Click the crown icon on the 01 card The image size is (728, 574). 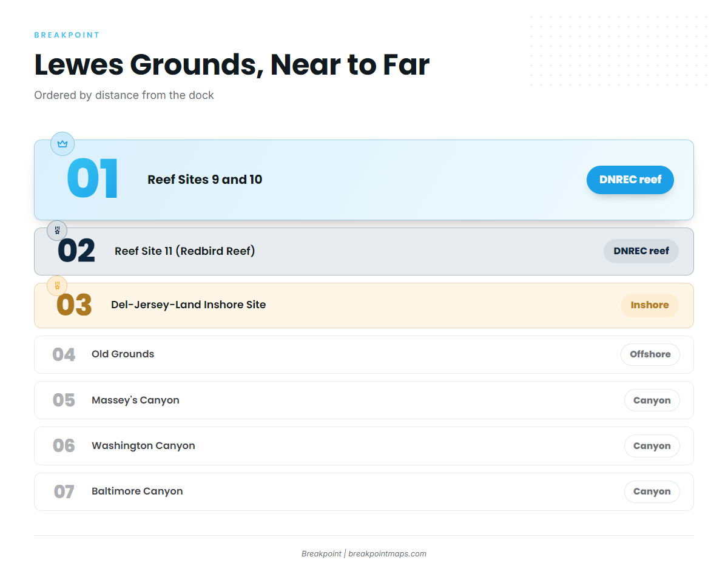pyautogui.click(x=62, y=144)
